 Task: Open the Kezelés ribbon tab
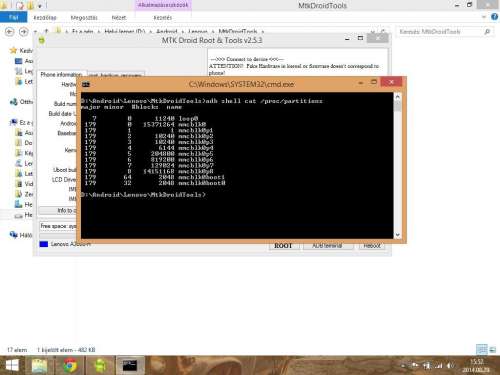[163, 18]
